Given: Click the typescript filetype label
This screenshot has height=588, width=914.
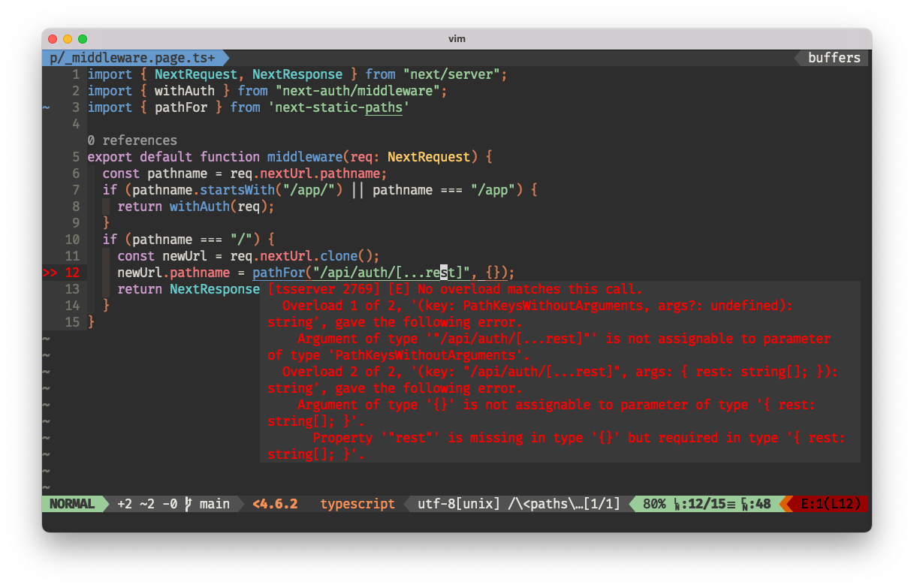Looking at the screenshot, I should [357, 504].
